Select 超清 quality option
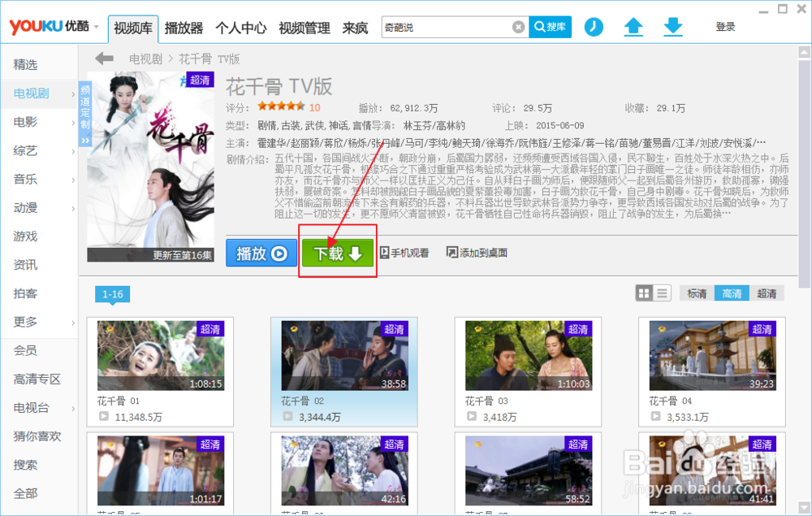This screenshot has height=516, width=812. pos(767,293)
